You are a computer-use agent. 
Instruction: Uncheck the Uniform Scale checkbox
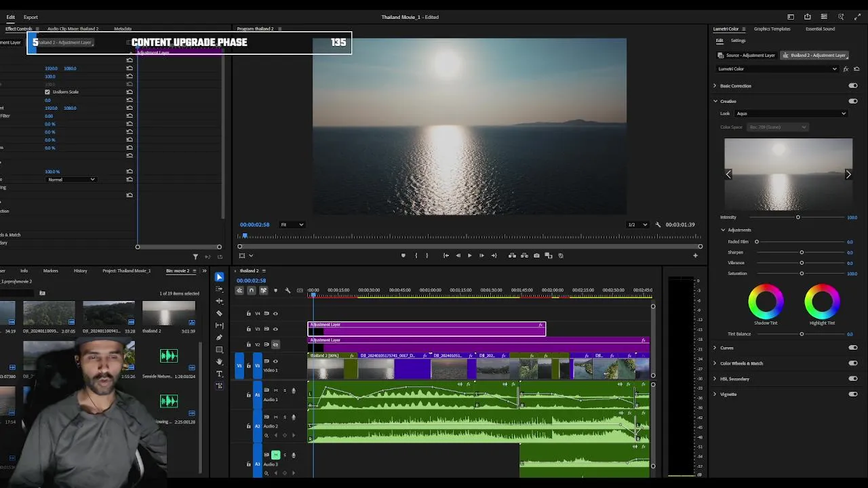pos(47,92)
